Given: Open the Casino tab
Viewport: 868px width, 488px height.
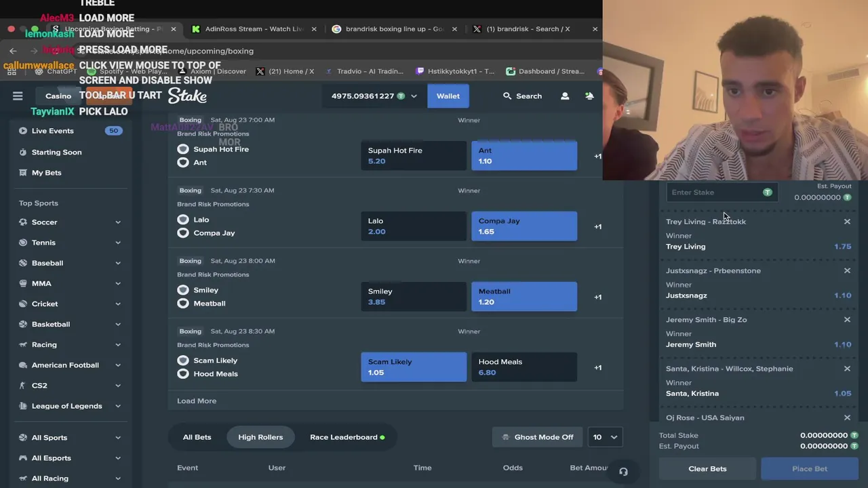Looking at the screenshot, I should tap(58, 96).
